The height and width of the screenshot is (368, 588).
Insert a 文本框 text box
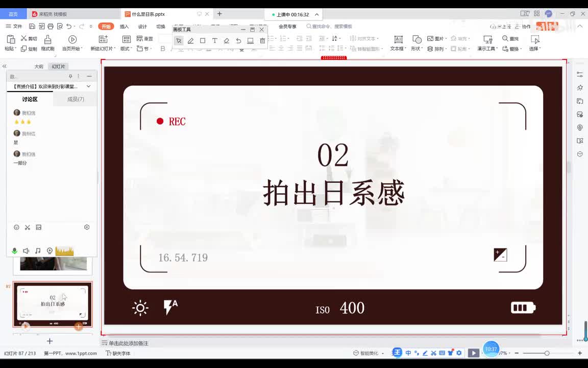click(398, 43)
